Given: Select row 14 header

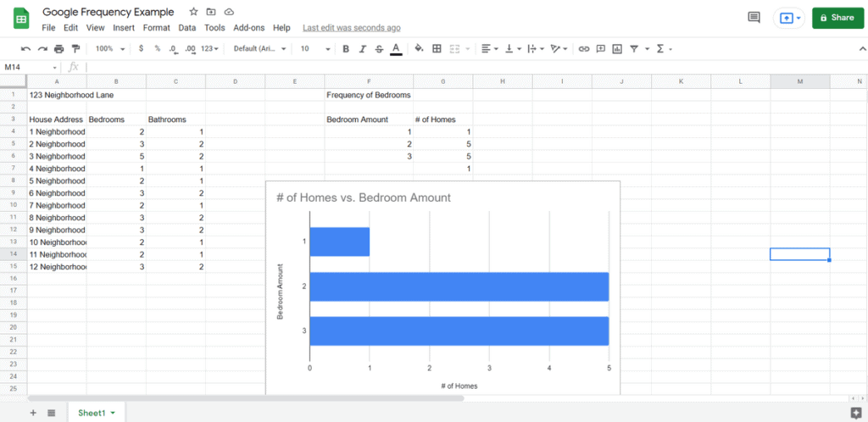Looking at the screenshot, I should 14,254.
